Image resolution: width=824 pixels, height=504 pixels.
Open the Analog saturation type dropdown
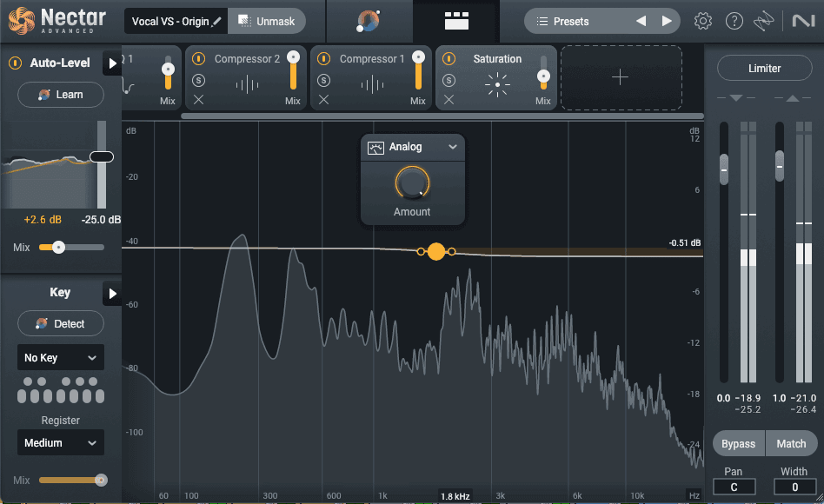click(x=453, y=147)
